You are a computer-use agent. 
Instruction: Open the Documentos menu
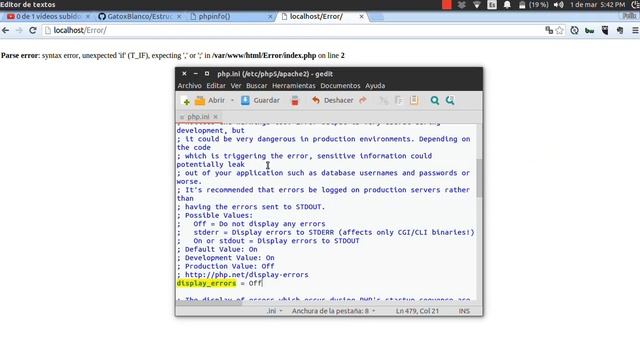340,86
